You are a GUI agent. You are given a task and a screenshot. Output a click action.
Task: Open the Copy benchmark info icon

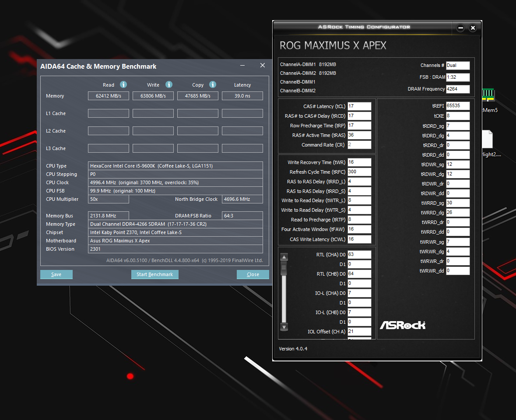pyautogui.click(x=213, y=84)
